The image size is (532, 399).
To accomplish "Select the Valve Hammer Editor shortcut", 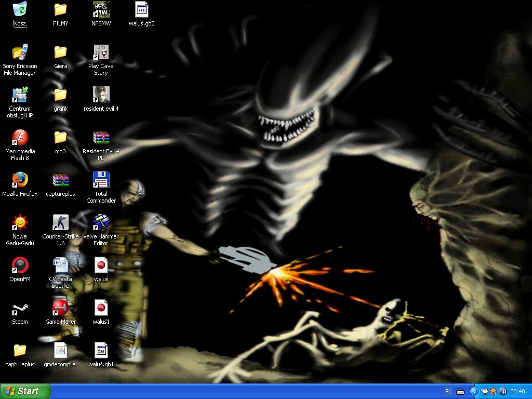I will 101,222.
